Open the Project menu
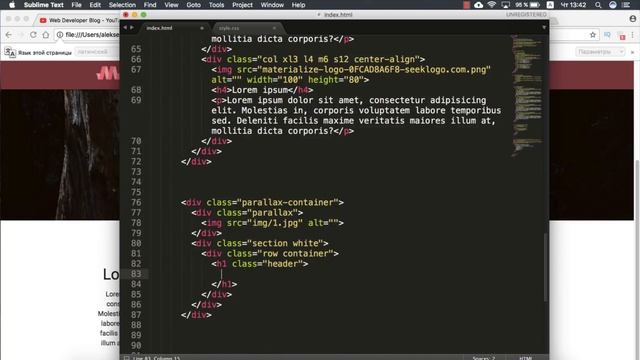The width and height of the screenshot is (640, 360). 242,5
